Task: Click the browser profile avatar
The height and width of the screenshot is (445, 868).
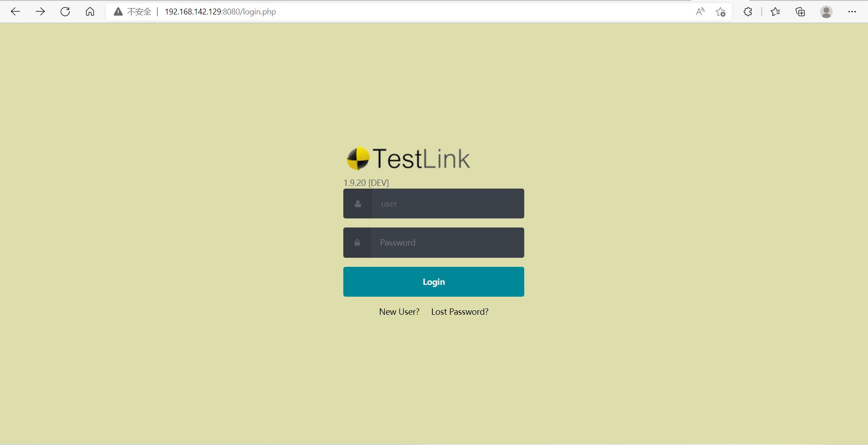Action: coord(826,12)
